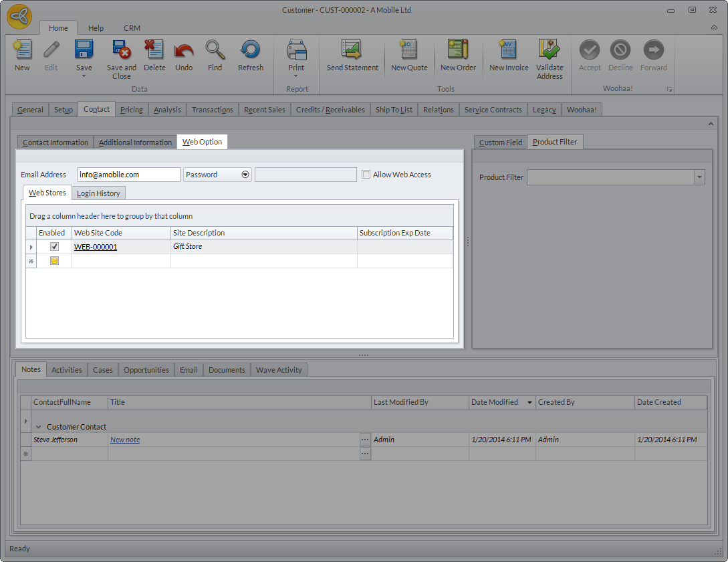Open the WEB-000001 web site link
Viewport: 728px width, 562px height.
[x=96, y=247]
